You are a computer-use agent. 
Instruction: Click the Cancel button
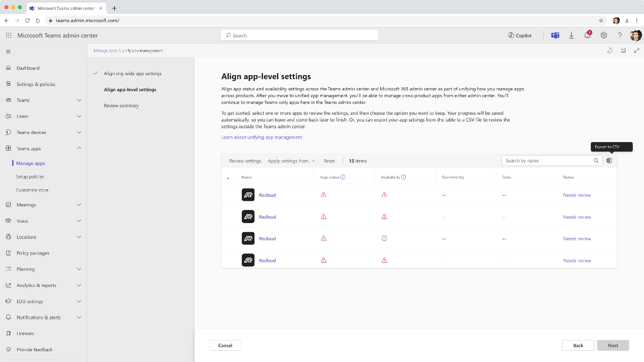tap(225, 345)
